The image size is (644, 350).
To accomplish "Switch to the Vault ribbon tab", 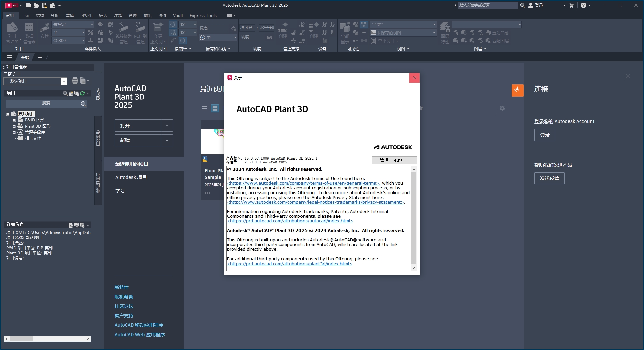I will click(178, 15).
